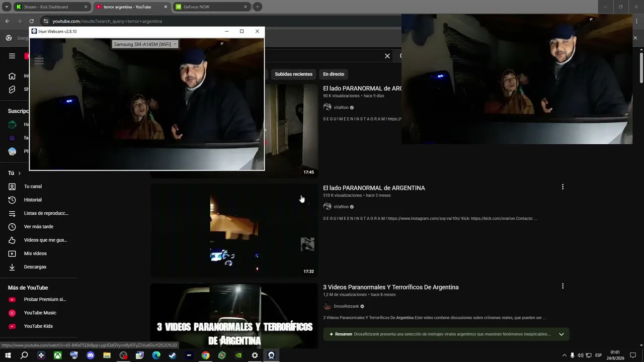Change ESP input language in taskbar

[x=599, y=355]
